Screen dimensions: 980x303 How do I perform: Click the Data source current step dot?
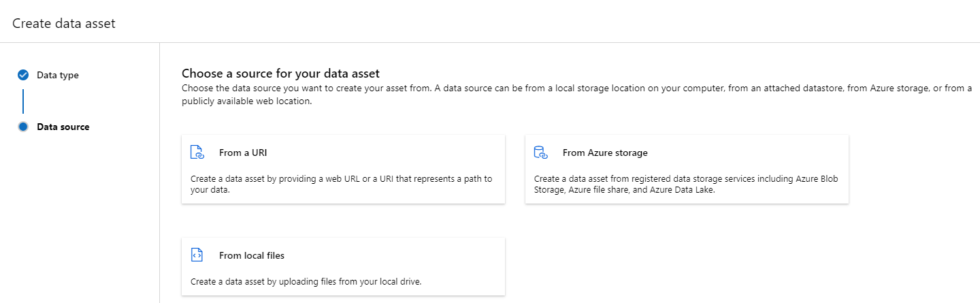[x=23, y=127]
